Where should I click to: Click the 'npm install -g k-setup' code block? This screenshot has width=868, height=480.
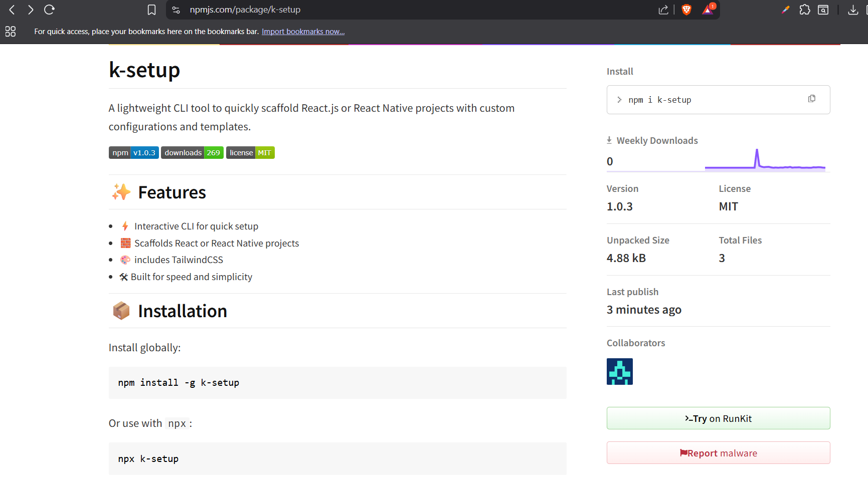click(x=337, y=383)
